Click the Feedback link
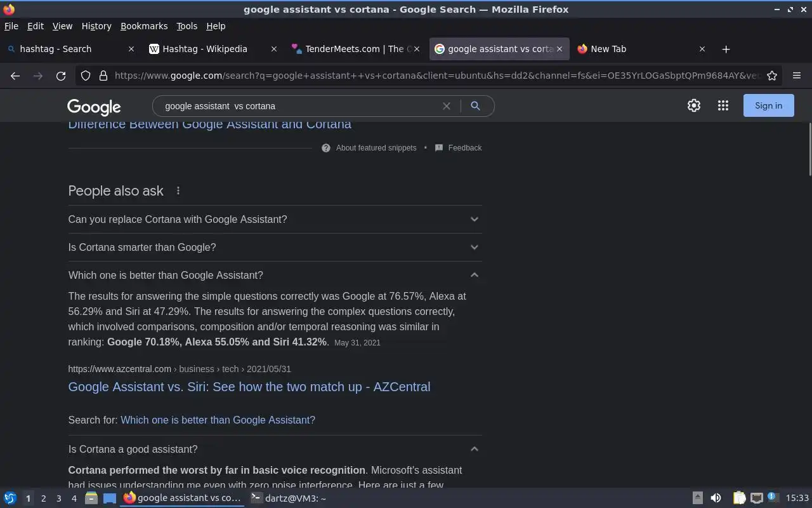This screenshot has height=508, width=812. [465, 148]
